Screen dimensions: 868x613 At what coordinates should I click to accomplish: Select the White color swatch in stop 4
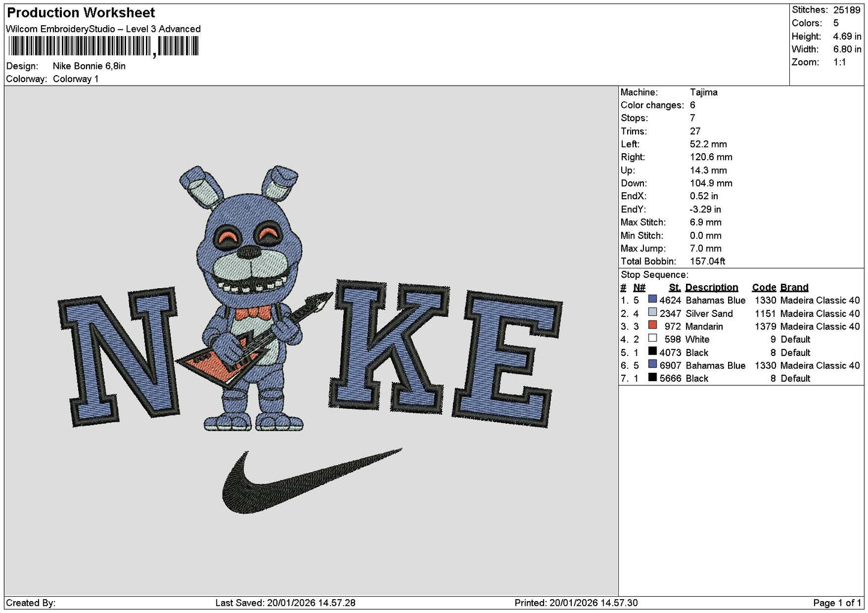(652, 339)
